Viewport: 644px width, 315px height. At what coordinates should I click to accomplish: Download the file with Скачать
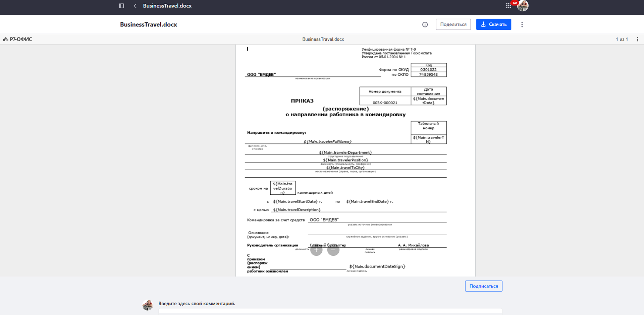coord(493,24)
